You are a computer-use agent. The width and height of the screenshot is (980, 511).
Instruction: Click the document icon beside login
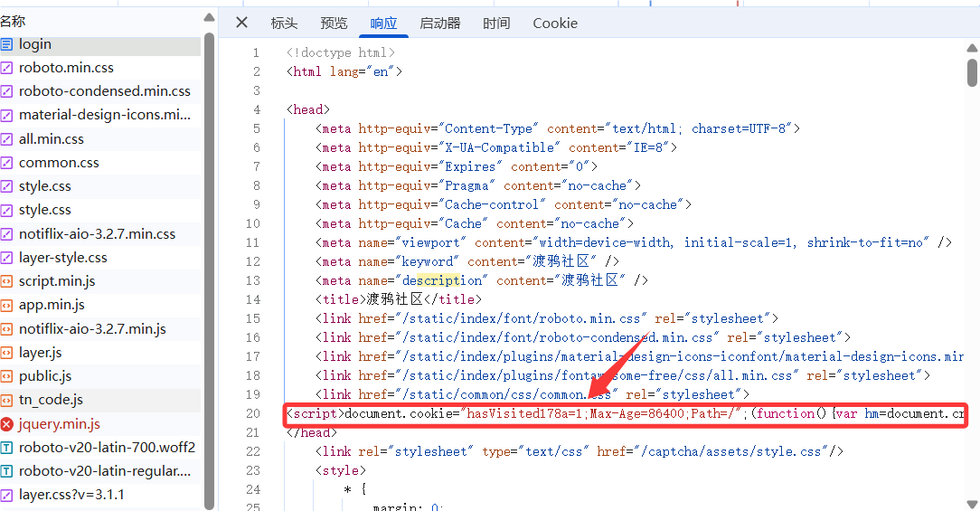[7, 44]
